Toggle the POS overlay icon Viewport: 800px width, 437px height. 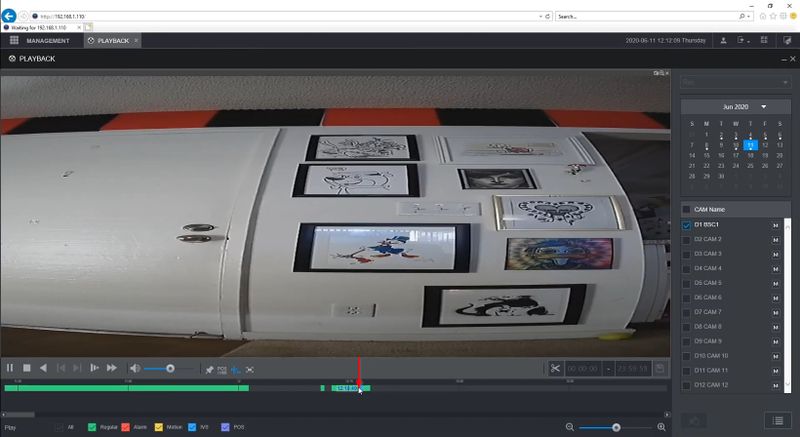(x=222, y=370)
